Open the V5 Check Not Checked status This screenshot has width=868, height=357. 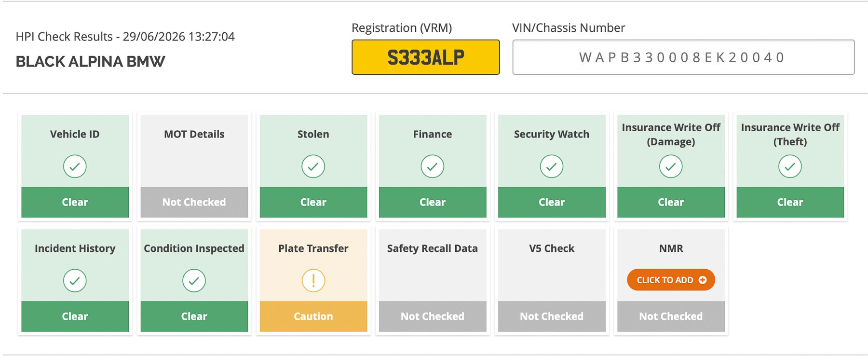click(x=552, y=316)
